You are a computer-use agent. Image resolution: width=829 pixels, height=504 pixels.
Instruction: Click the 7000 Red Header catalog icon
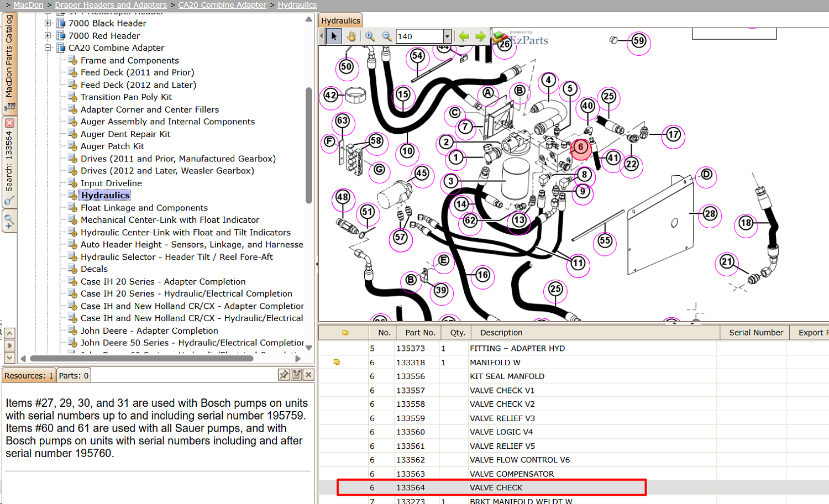[61, 35]
